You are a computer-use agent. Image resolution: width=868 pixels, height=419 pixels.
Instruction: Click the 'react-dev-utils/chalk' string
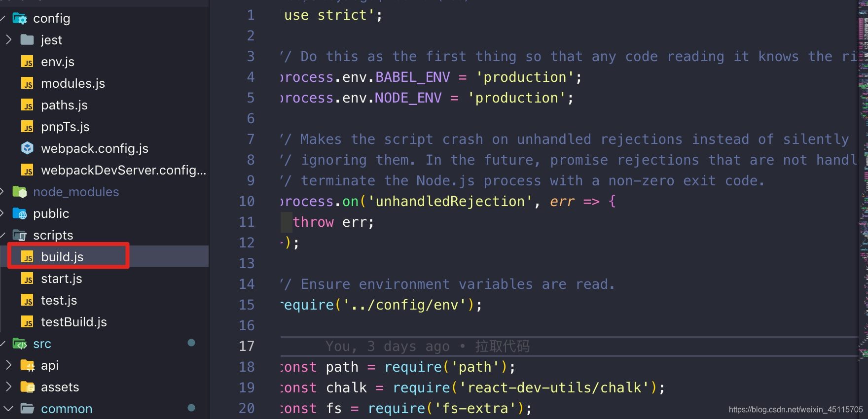[x=554, y=387]
